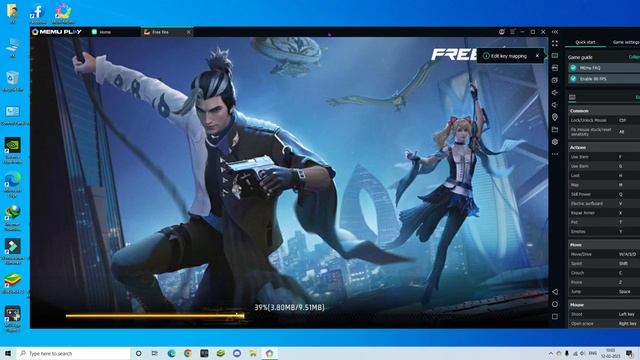Show hidden system tray icons chevron
Screen dimensions: 640x360
(x=551, y=353)
